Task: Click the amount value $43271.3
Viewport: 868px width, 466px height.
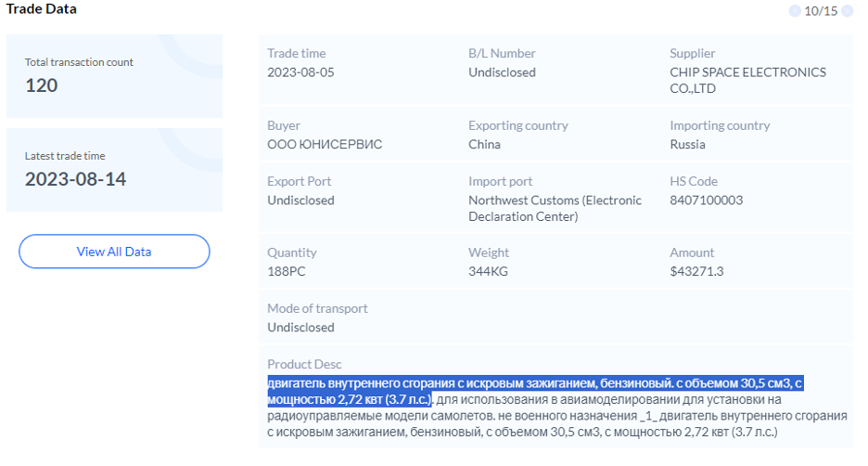Action: [x=696, y=271]
